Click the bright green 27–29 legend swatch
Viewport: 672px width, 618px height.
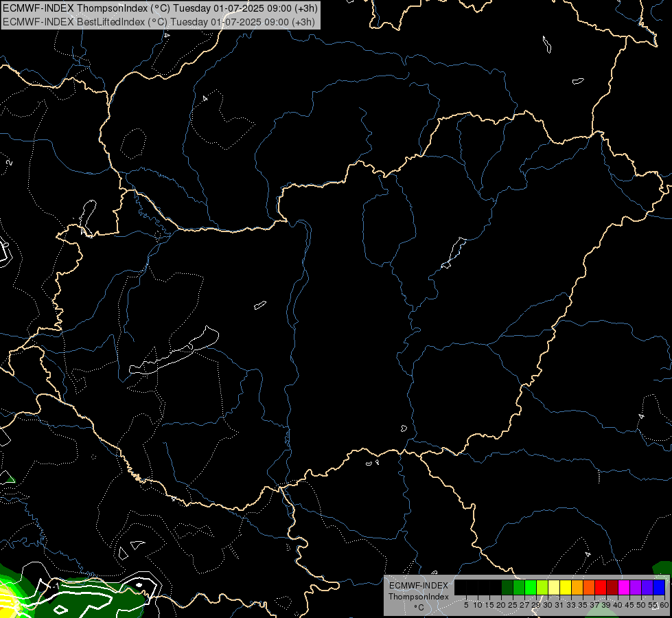pyautogui.click(x=531, y=587)
